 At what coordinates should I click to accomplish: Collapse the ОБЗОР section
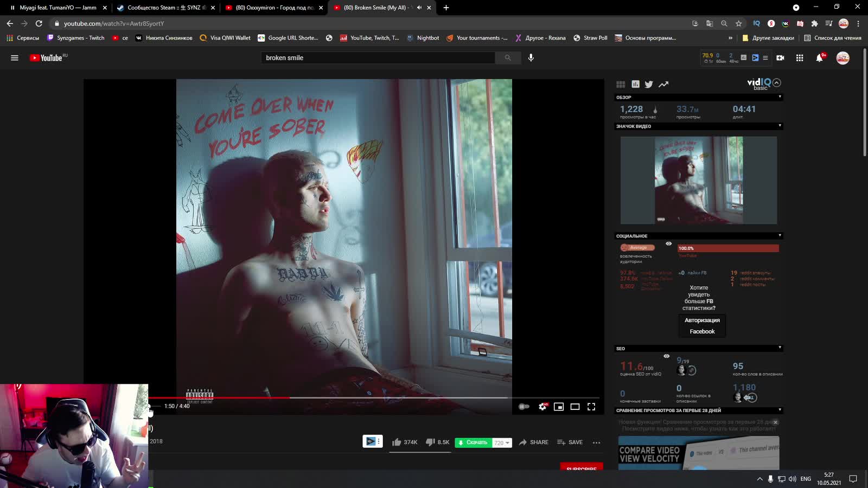[780, 97]
